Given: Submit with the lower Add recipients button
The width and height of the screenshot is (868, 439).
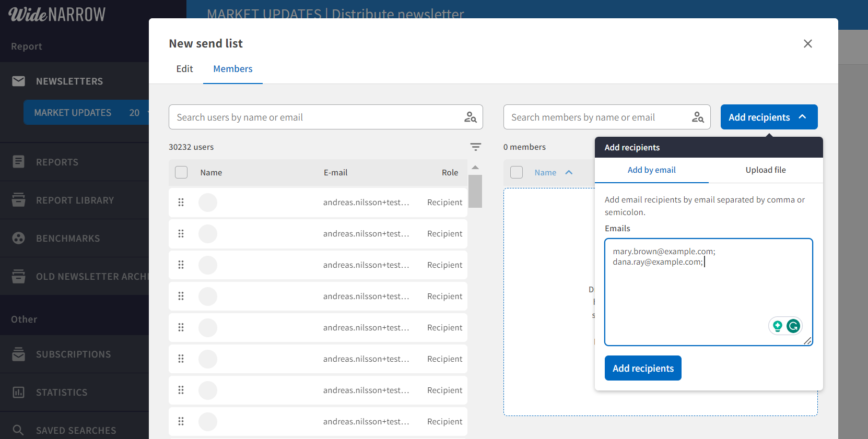Looking at the screenshot, I should (643, 368).
